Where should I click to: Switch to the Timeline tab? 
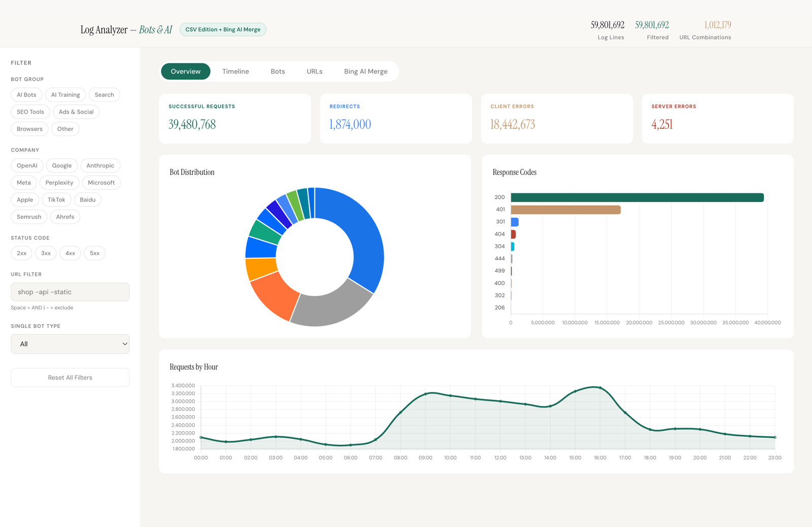pos(235,71)
